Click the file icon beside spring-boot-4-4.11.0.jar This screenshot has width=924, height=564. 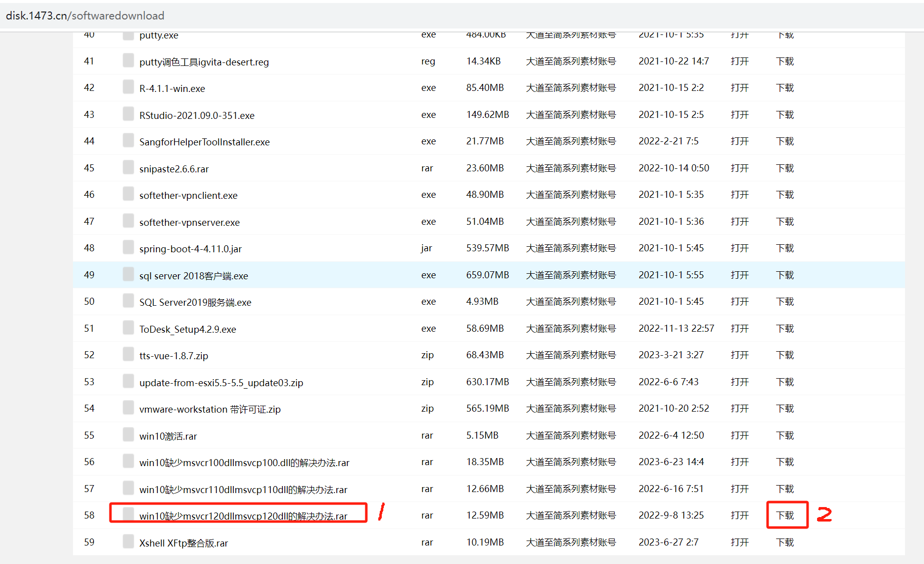coord(128,247)
